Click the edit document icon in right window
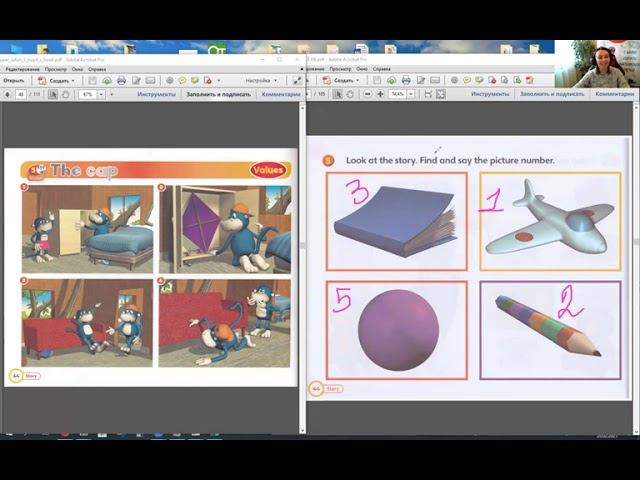This screenshot has width=640, height=480. [420, 80]
